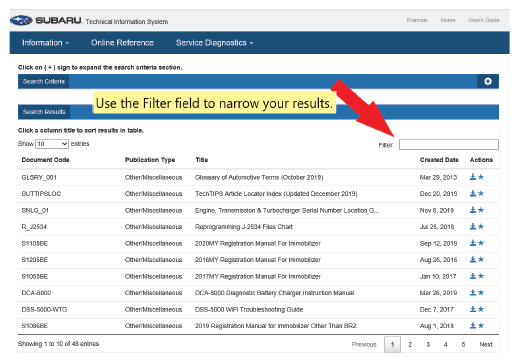
Task: Expand the Search Criteria section with plus icon
Action: (x=488, y=81)
